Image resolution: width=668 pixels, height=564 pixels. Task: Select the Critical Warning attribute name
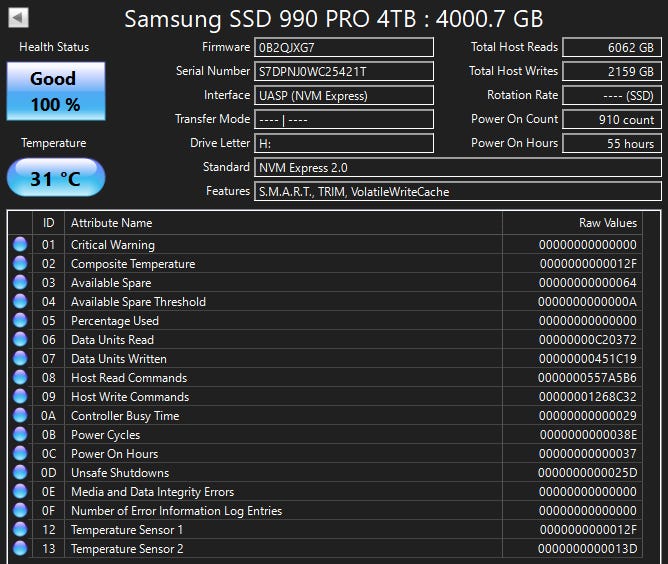(x=113, y=245)
